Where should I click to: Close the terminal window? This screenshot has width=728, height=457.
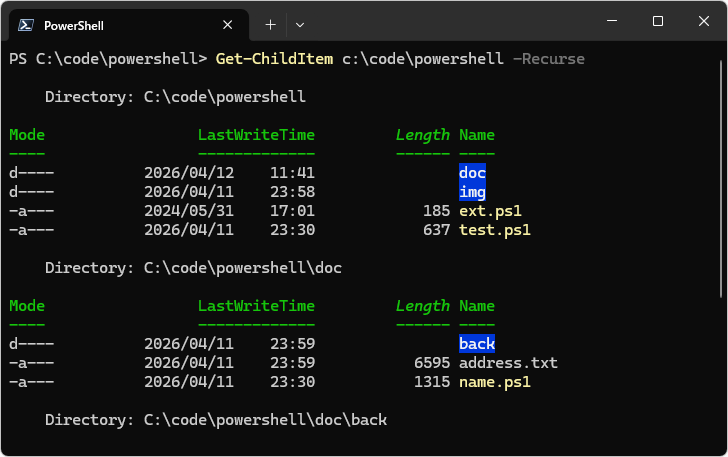point(703,21)
